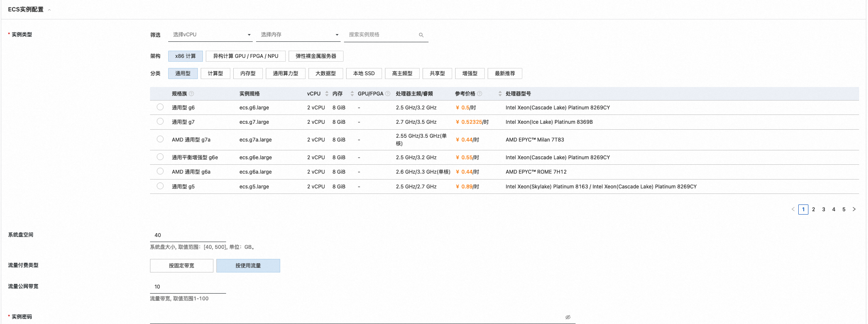Screen dimensions: 868x324
Task: Click the ecs.g7a.large specification cell
Action: point(256,140)
